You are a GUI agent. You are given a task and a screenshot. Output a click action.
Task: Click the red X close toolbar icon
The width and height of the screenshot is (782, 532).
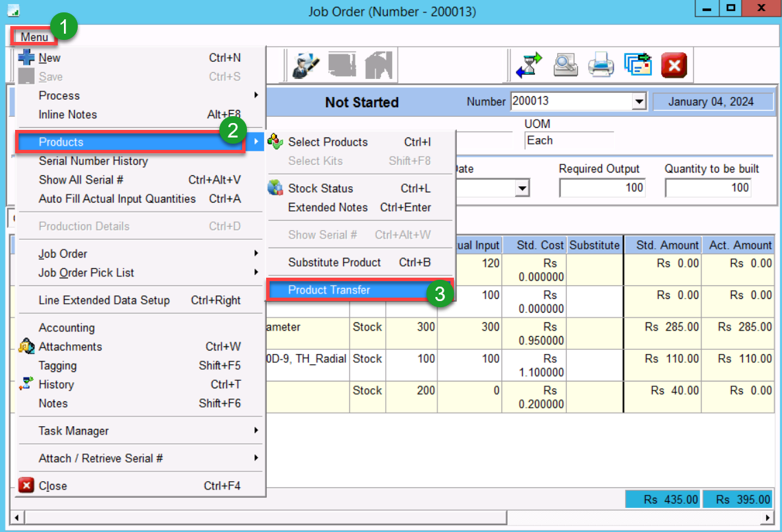[674, 65]
